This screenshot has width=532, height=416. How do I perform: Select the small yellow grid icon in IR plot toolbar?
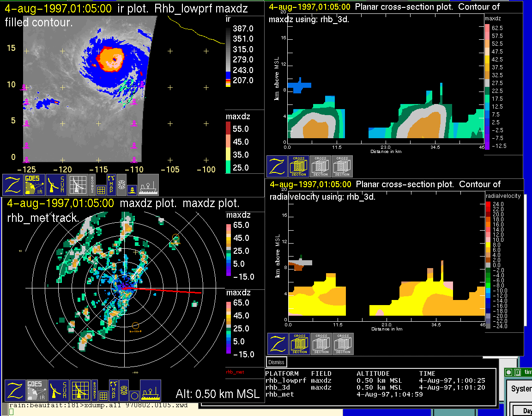(x=101, y=190)
